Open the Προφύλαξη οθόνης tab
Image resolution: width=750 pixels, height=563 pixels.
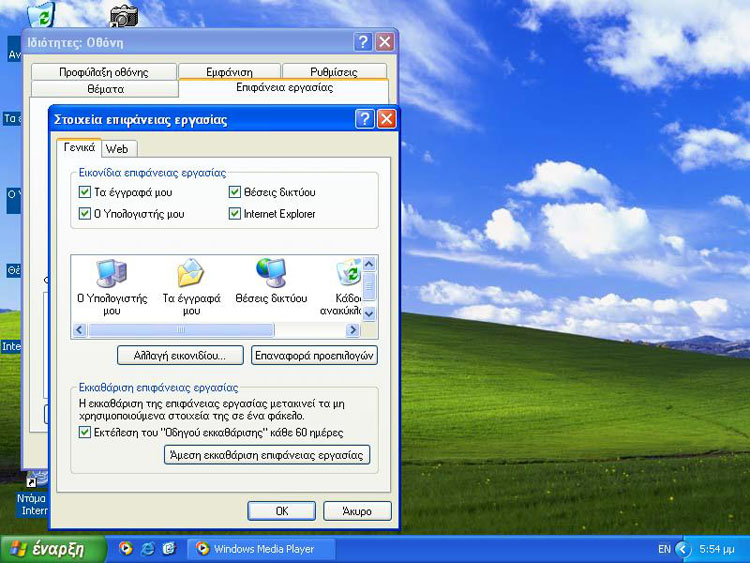click(104, 72)
